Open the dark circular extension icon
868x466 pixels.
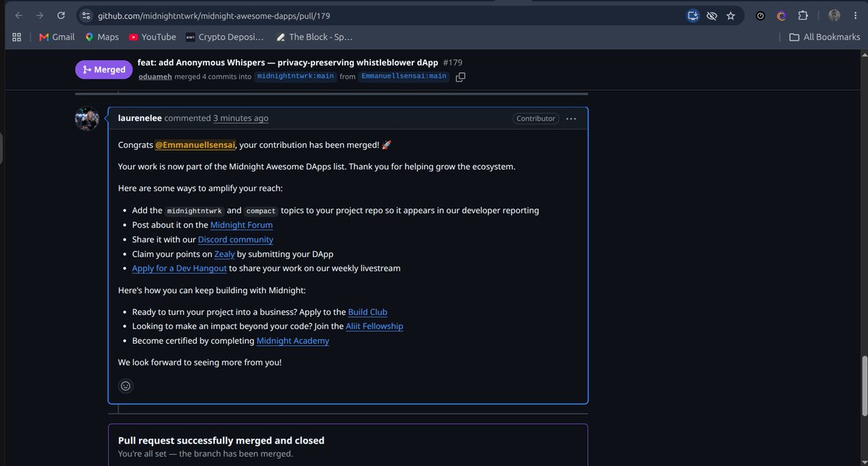pyautogui.click(x=760, y=15)
